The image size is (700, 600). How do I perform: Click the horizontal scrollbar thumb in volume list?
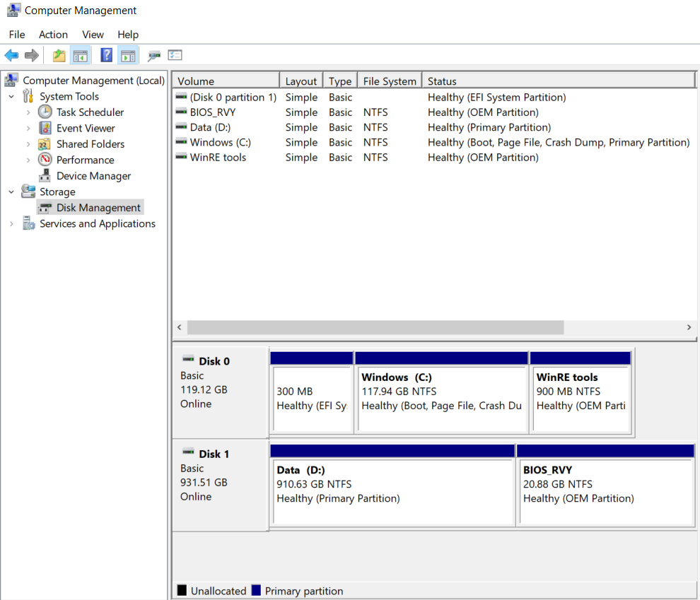click(375, 327)
